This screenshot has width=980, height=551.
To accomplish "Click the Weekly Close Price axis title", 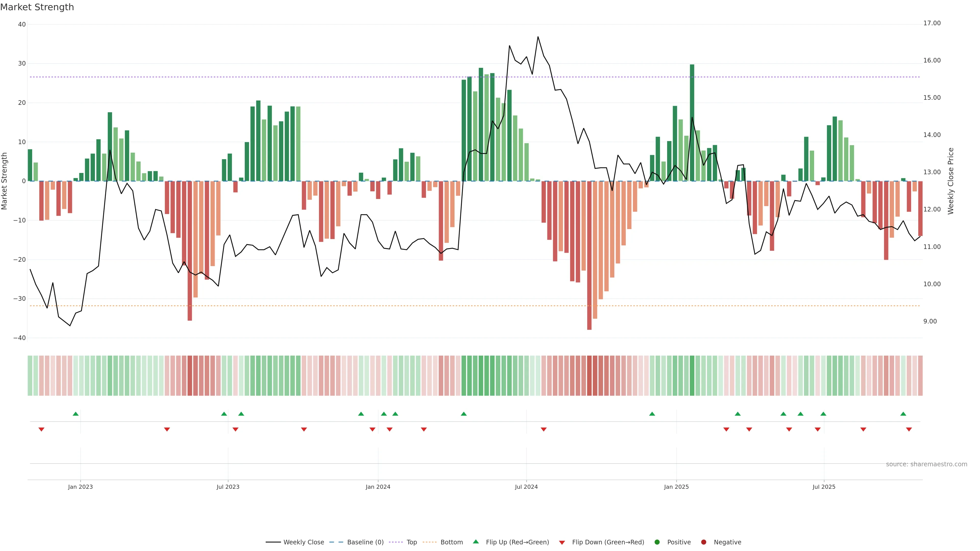I will pyautogui.click(x=951, y=181).
